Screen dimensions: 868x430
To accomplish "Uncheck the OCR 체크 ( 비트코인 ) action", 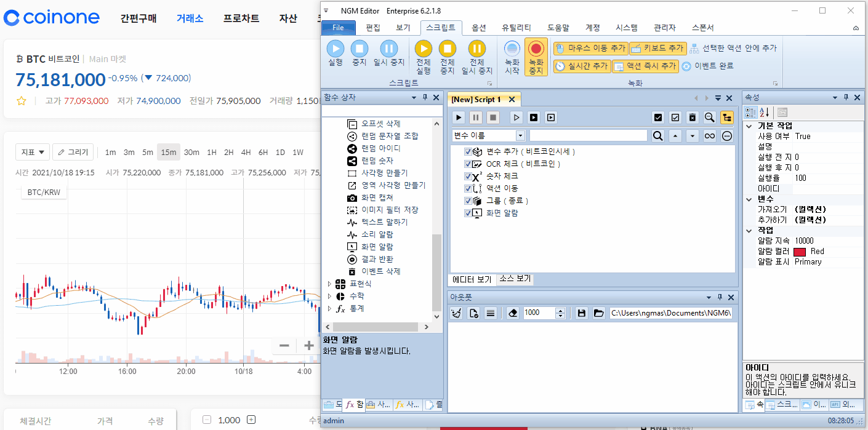I will click(468, 164).
